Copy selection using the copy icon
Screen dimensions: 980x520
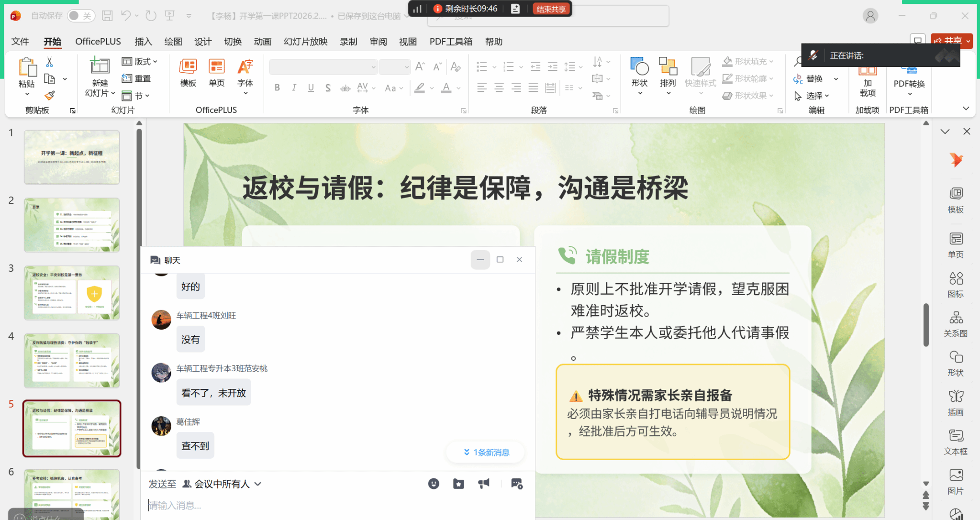[x=49, y=79]
